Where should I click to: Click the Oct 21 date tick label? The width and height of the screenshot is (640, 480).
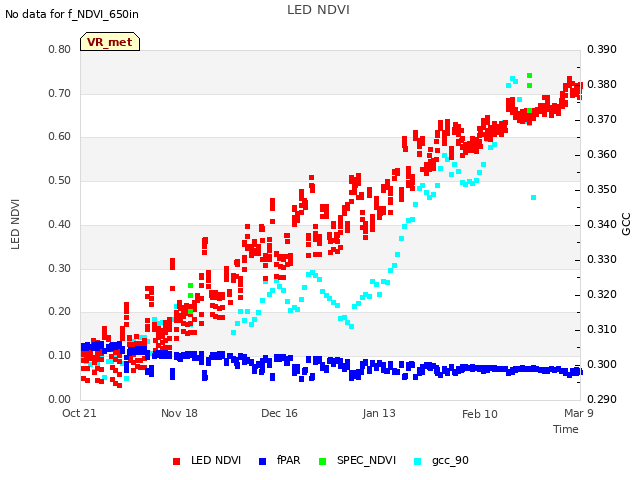(79, 413)
